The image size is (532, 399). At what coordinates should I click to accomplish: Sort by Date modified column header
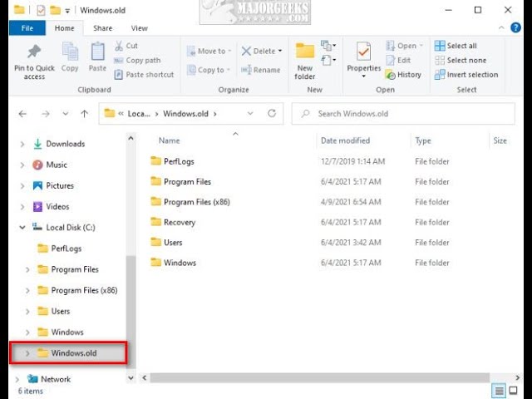point(346,140)
